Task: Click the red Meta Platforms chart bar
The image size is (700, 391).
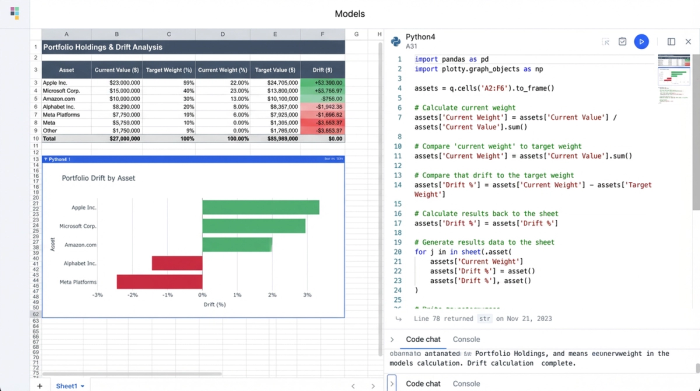Action: click(x=159, y=282)
